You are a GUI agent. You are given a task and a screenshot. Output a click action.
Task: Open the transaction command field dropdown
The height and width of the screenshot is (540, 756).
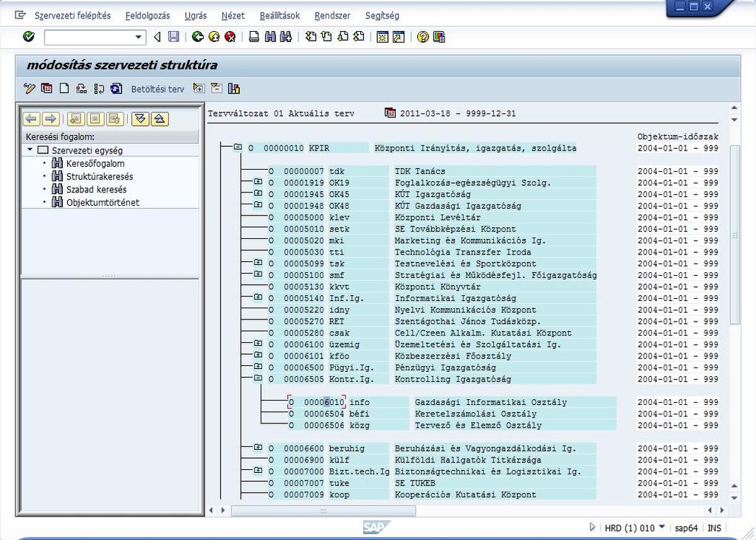click(138, 37)
